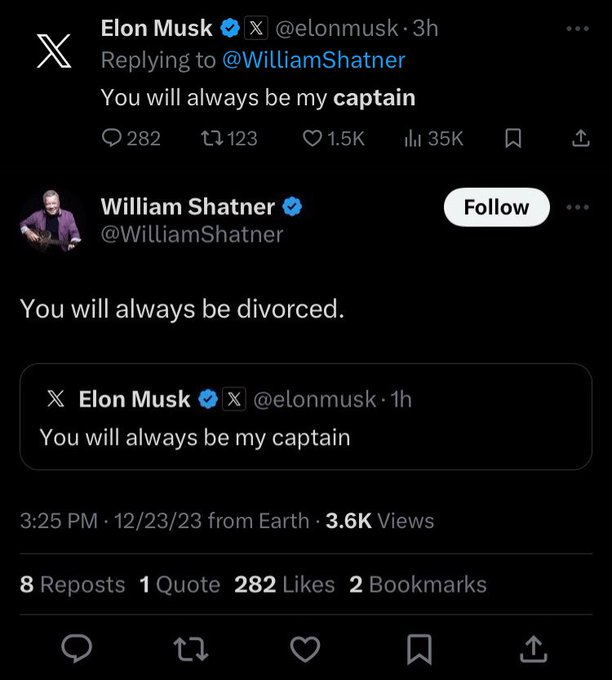Image resolution: width=612 pixels, height=680 pixels.
Task: Like Elon Musk's reply via heart showing 1.5K
Action: coord(333,138)
